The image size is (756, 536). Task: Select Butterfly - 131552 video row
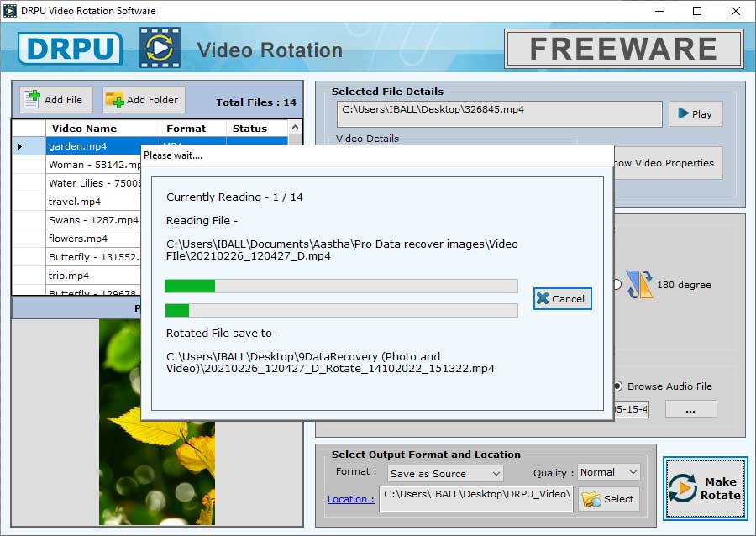click(x=94, y=257)
